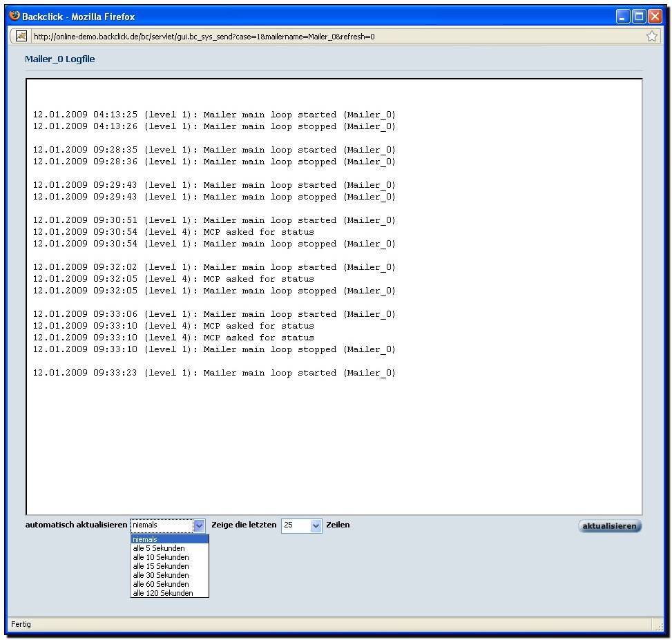Click log line '09:28:35 Mailer main loop started'
Screen dimensions: 672x640
(214, 150)
